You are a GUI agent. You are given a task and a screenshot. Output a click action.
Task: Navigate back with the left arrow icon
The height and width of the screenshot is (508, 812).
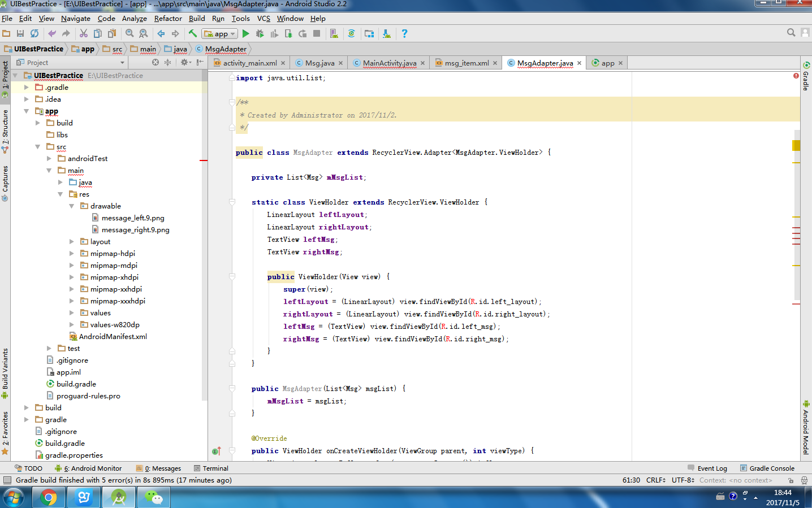coord(161,33)
